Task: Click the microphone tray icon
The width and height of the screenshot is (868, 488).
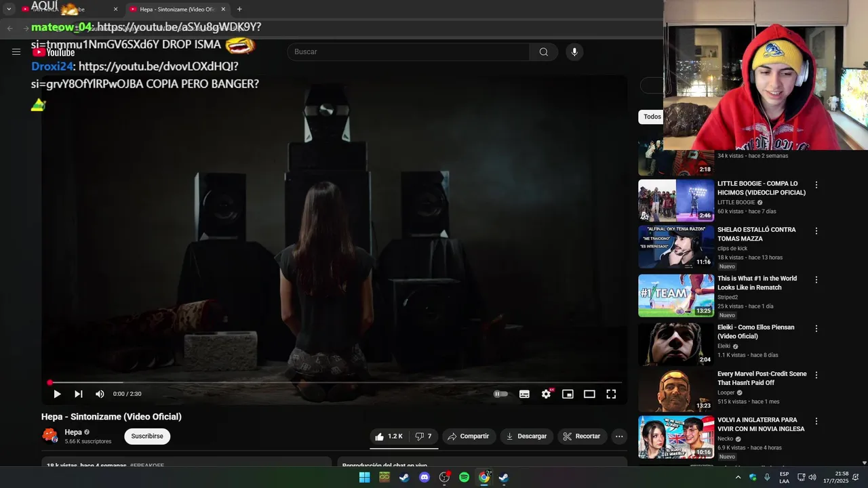Action: point(767,477)
